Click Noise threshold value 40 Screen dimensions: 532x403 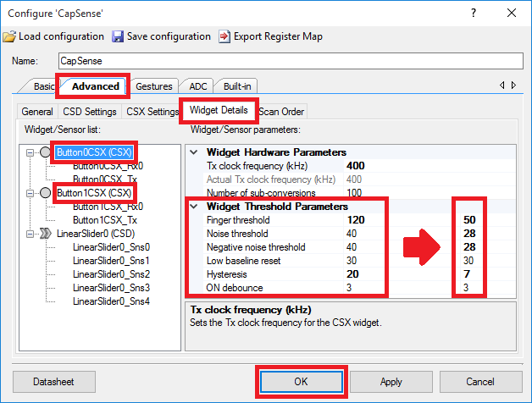point(352,234)
